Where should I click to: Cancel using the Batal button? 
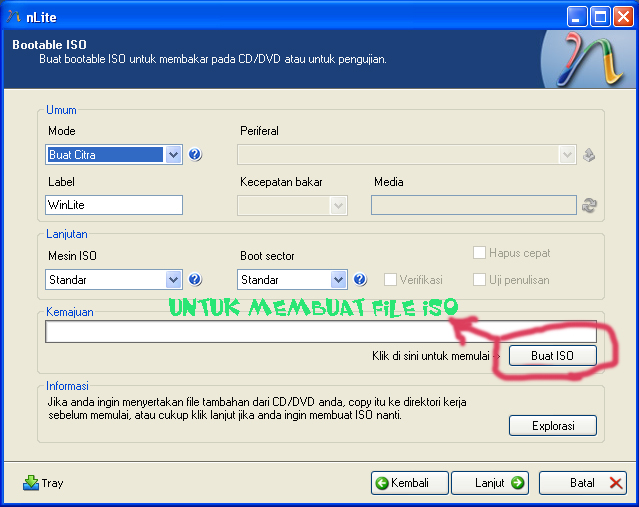[x=583, y=483]
